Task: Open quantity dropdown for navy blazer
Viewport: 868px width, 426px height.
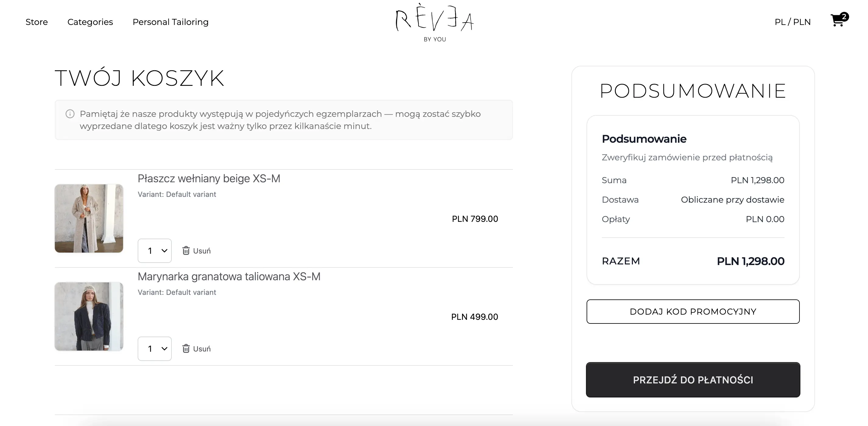Action: click(155, 349)
